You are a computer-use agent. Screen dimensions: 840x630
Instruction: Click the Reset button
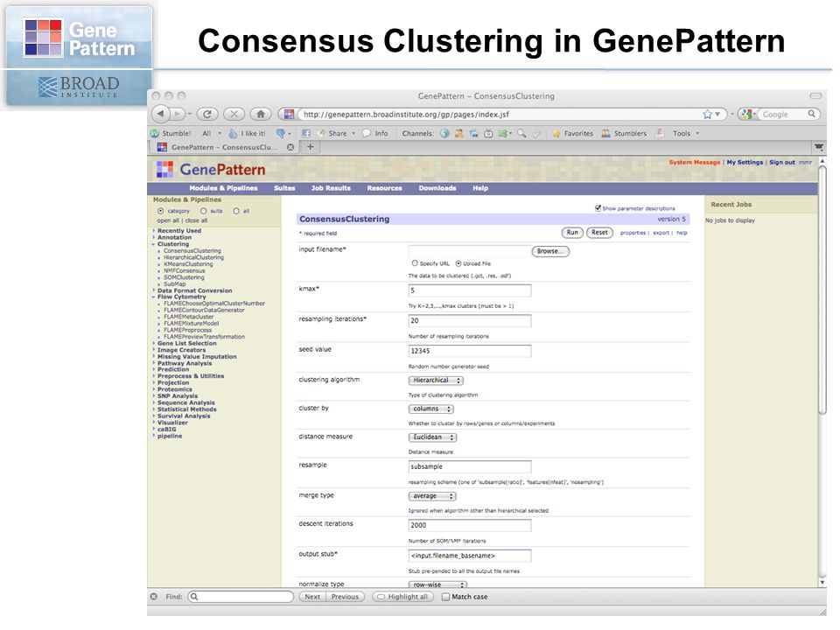(599, 233)
